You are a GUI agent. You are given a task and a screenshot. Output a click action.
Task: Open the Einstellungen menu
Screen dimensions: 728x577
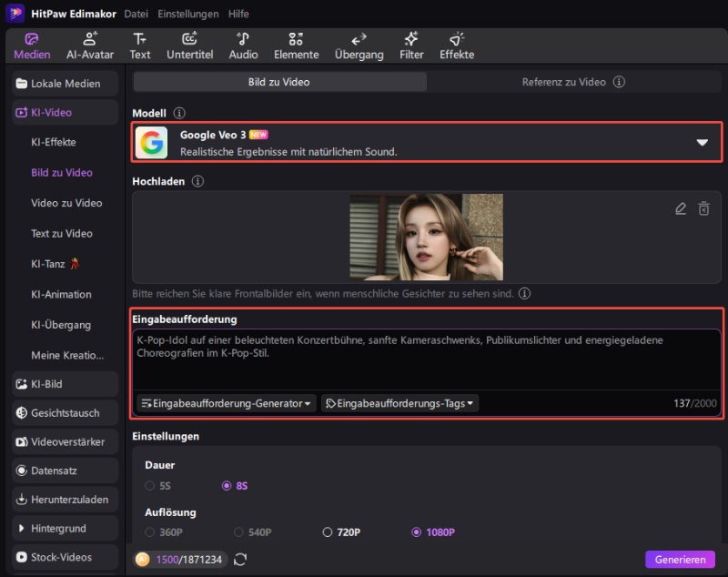pyautogui.click(x=188, y=14)
